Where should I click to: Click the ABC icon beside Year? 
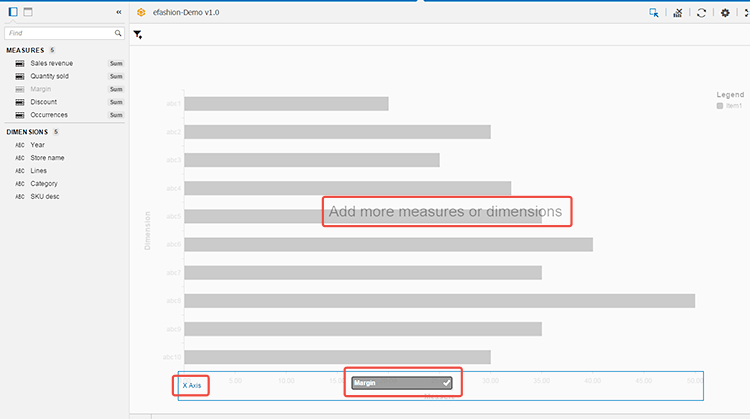20,145
